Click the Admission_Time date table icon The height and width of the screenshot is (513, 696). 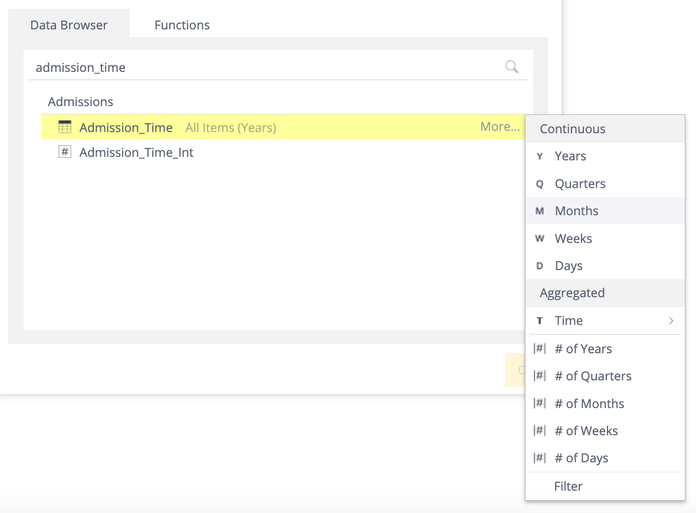tap(65, 127)
